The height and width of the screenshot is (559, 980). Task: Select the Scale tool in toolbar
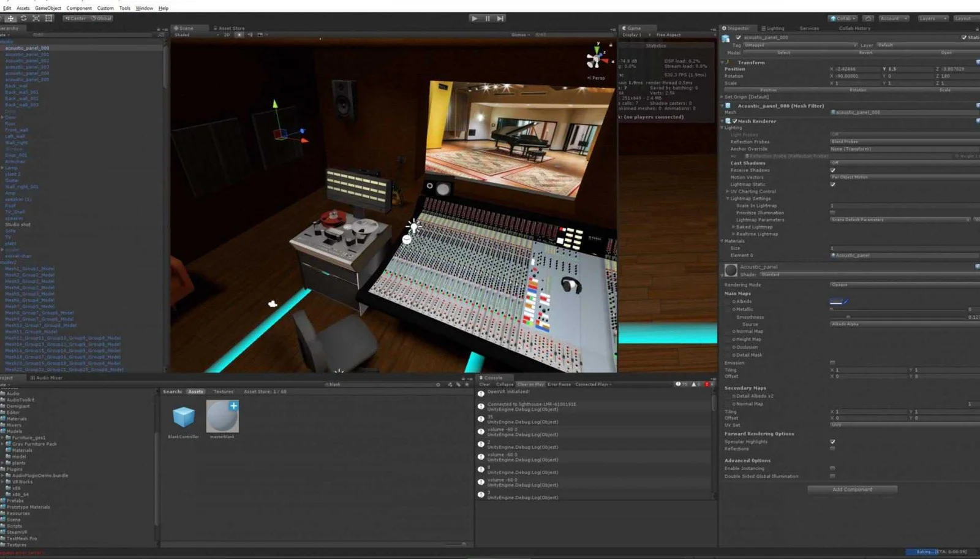click(x=36, y=18)
